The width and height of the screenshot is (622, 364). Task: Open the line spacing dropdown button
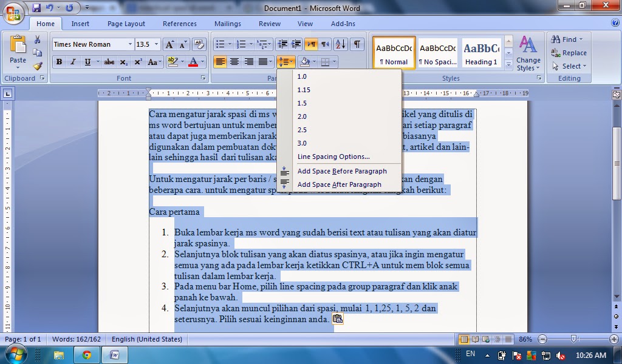tap(285, 62)
